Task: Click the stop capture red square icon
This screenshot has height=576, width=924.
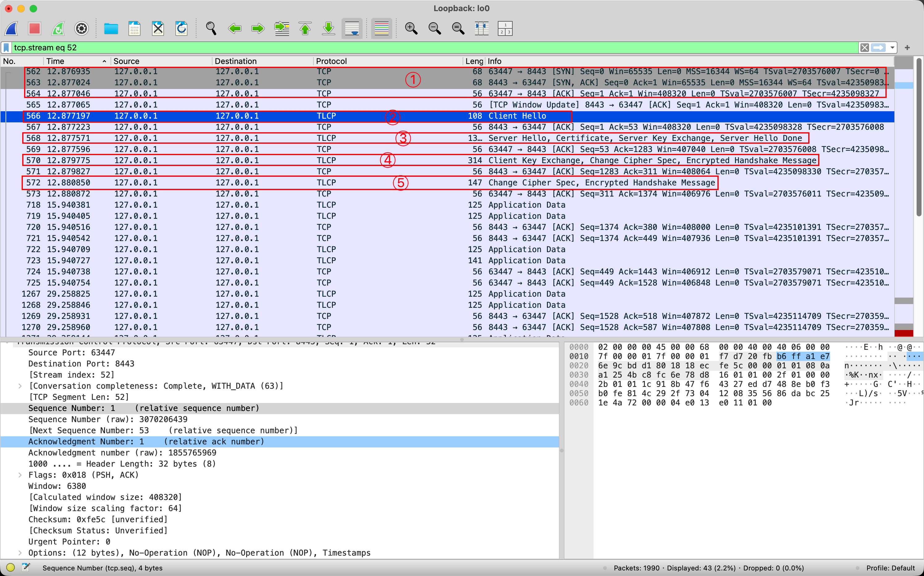Action: (34, 28)
